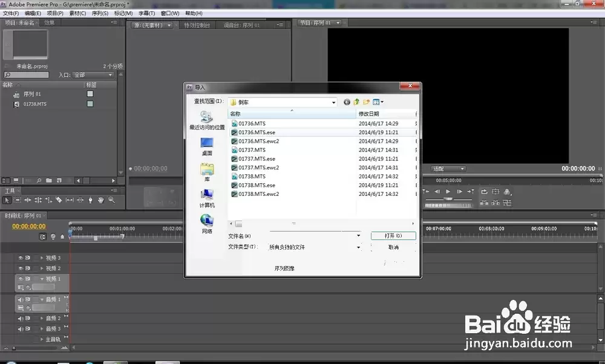Select the Rolling Edit tool
This screenshot has height=364, width=605.
coord(38,200)
